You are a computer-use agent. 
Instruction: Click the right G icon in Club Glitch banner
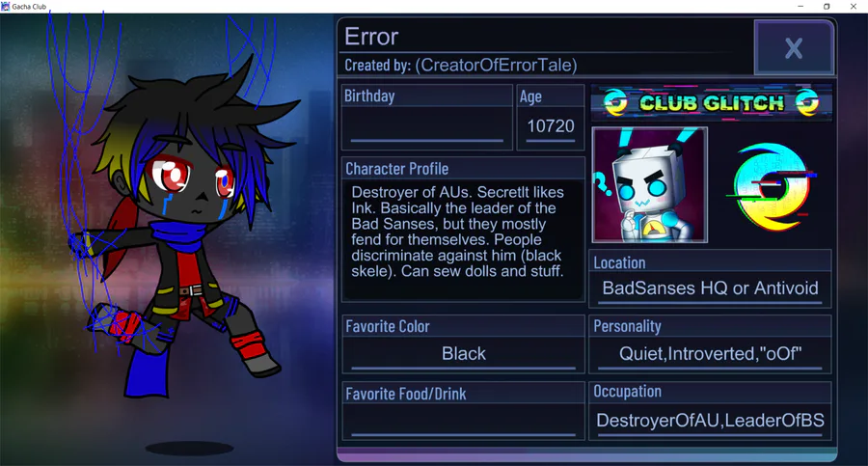pyautogui.click(x=806, y=103)
